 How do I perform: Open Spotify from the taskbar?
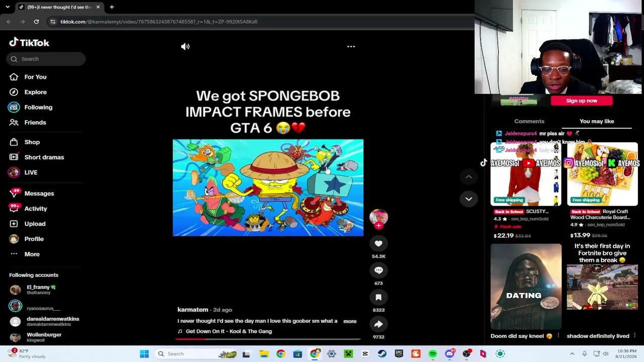[433, 354]
